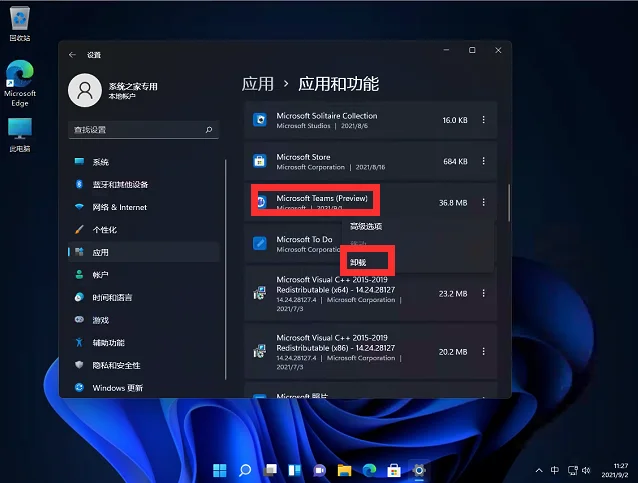Open taskbar Search
Viewport: 638px width, 483px height.
click(245, 470)
